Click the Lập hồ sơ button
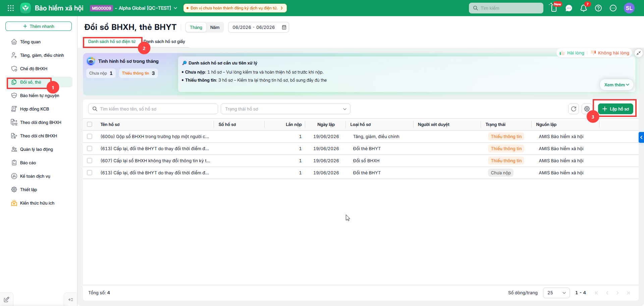 coord(616,109)
